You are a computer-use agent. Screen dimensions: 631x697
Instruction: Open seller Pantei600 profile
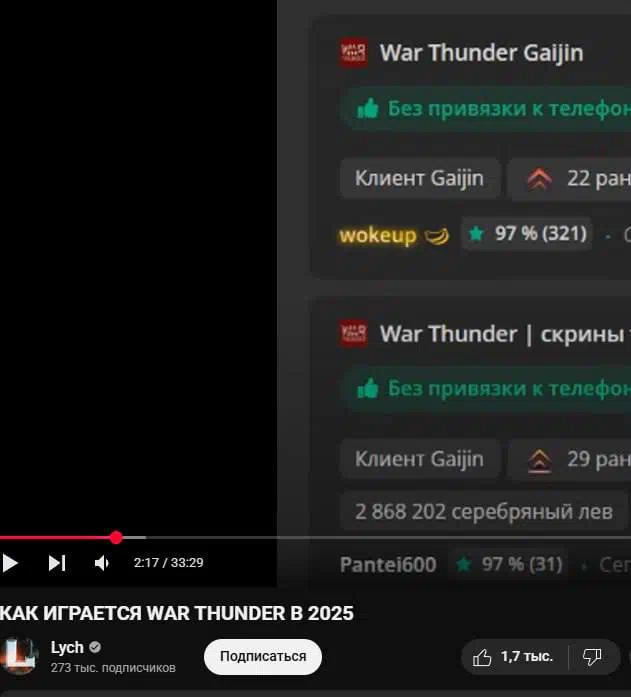tap(388, 565)
